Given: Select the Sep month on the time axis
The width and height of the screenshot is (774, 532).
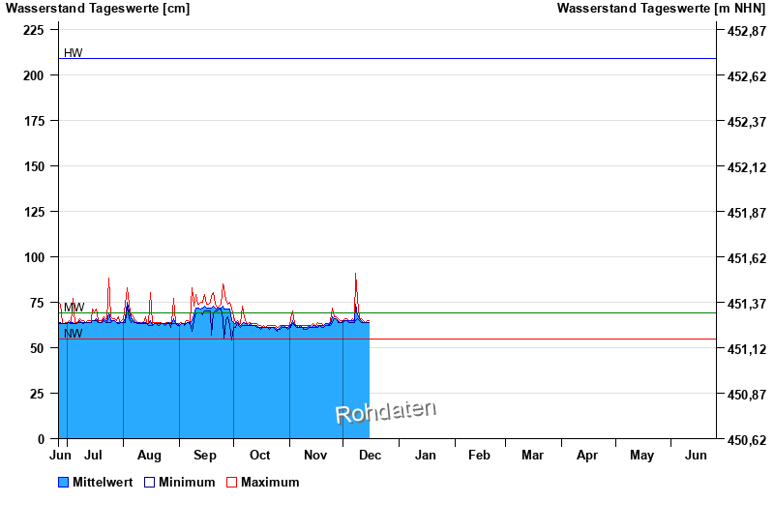Looking at the screenshot, I should (x=205, y=455).
